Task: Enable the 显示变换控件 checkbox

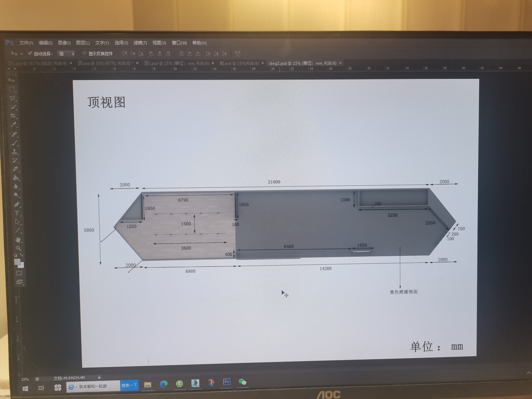Action: pos(84,53)
